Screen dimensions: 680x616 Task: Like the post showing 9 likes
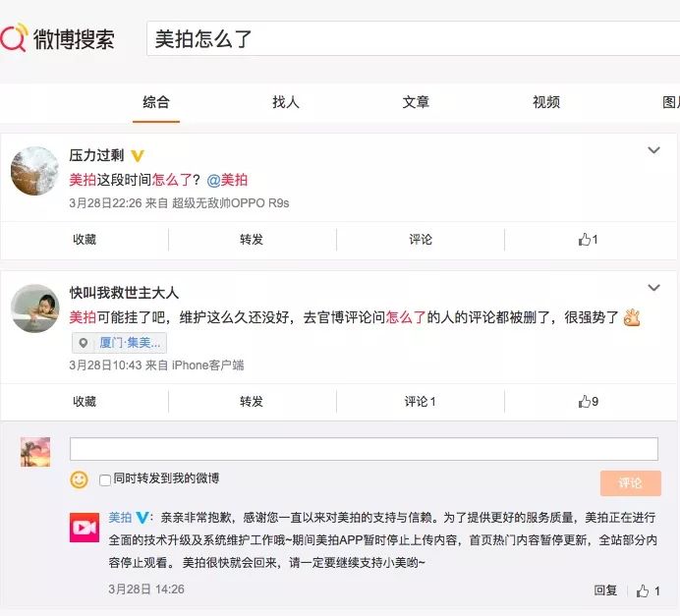[588, 402]
